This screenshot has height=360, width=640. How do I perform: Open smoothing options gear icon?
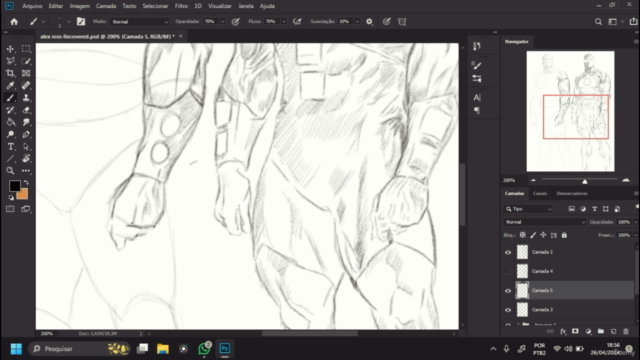pos(369,22)
